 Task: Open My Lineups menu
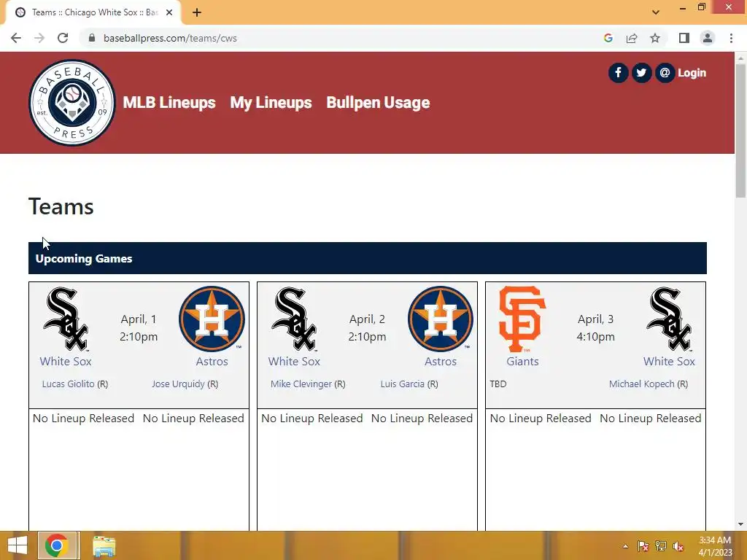(x=271, y=102)
